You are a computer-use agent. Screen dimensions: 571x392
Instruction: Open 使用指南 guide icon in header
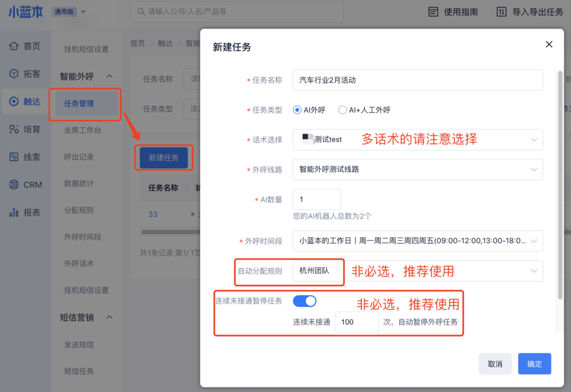433,12
